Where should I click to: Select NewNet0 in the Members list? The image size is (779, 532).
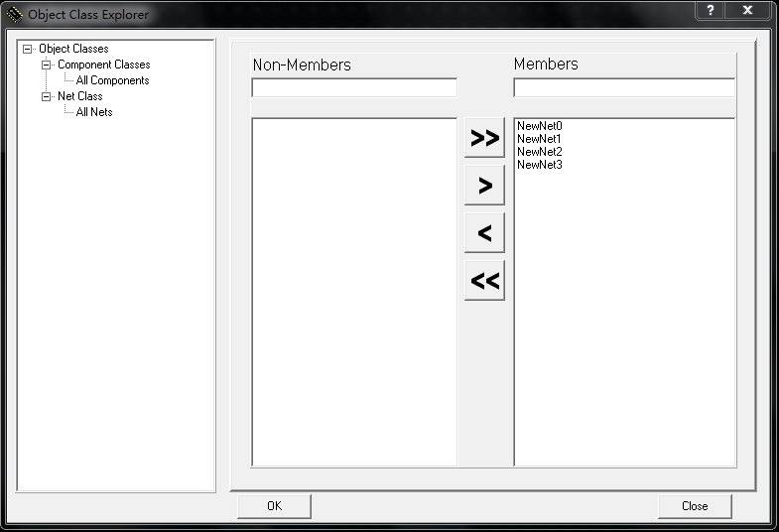pos(540,126)
